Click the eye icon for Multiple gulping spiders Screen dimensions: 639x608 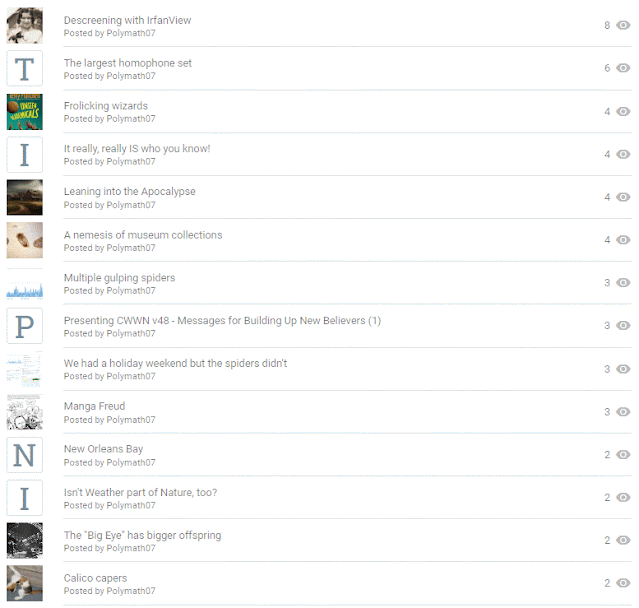(623, 283)
